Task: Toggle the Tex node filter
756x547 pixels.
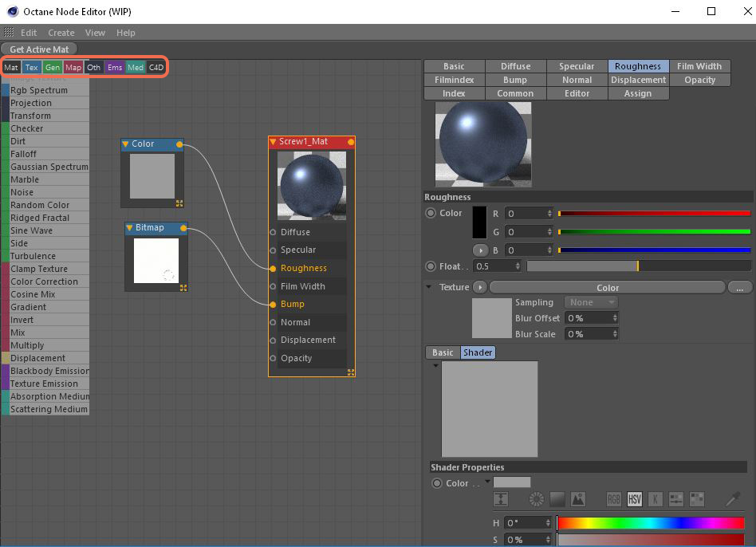Action: click(31, 68)
